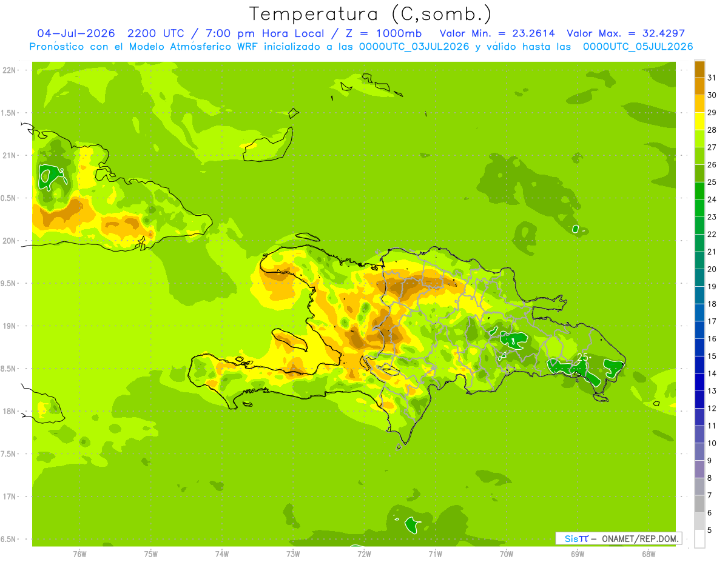Click the '71W' longitude label
The width and height of the screenshot is (728, 562).
(x=435, y=554)
